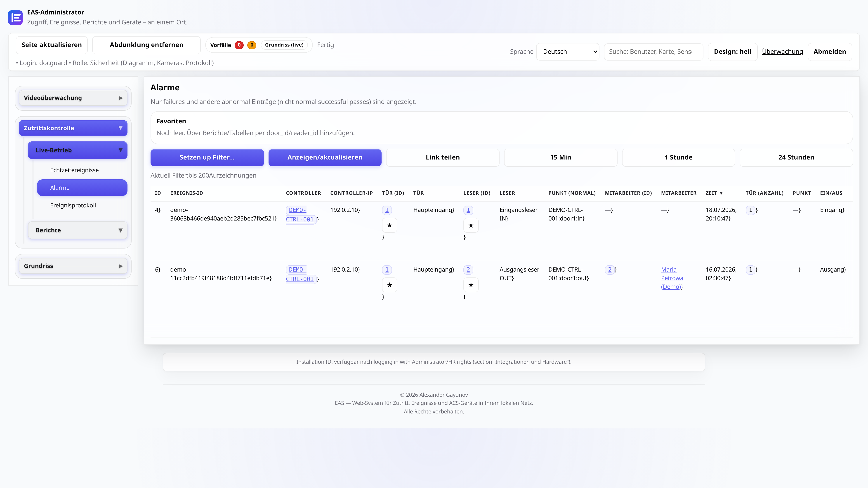Focus the Suche search input field

(x=653, y=52)
